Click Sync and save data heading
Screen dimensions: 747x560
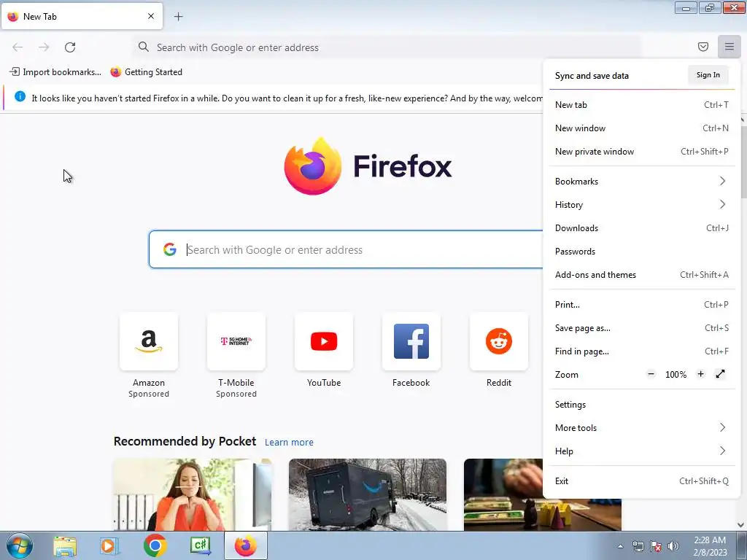[592, 76]
